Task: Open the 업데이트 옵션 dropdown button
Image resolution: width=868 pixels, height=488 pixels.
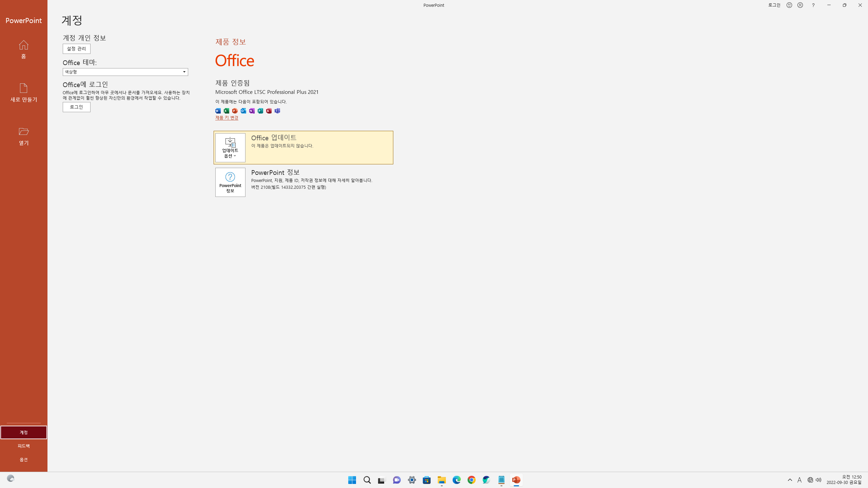Action: point(230,148)
